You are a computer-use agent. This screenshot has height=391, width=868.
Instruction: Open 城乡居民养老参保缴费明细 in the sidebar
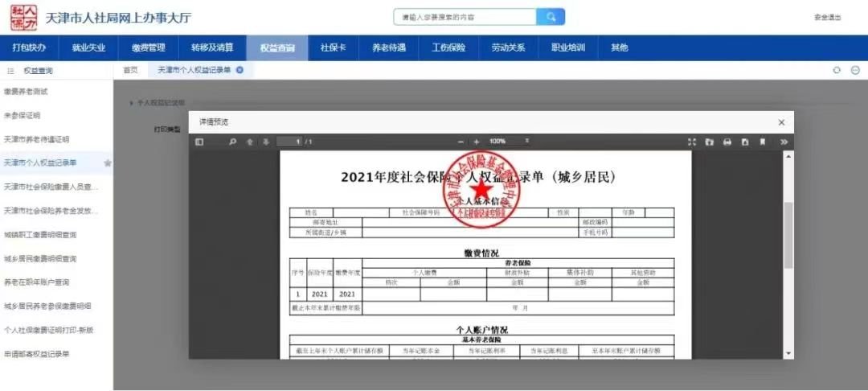(x=47, y=306)
